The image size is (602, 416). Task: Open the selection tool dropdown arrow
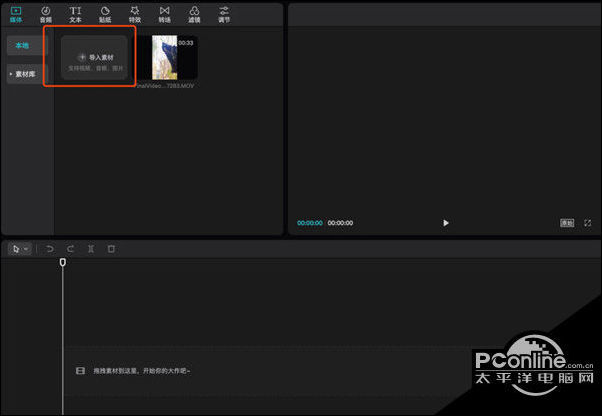(x=26, y=249)
